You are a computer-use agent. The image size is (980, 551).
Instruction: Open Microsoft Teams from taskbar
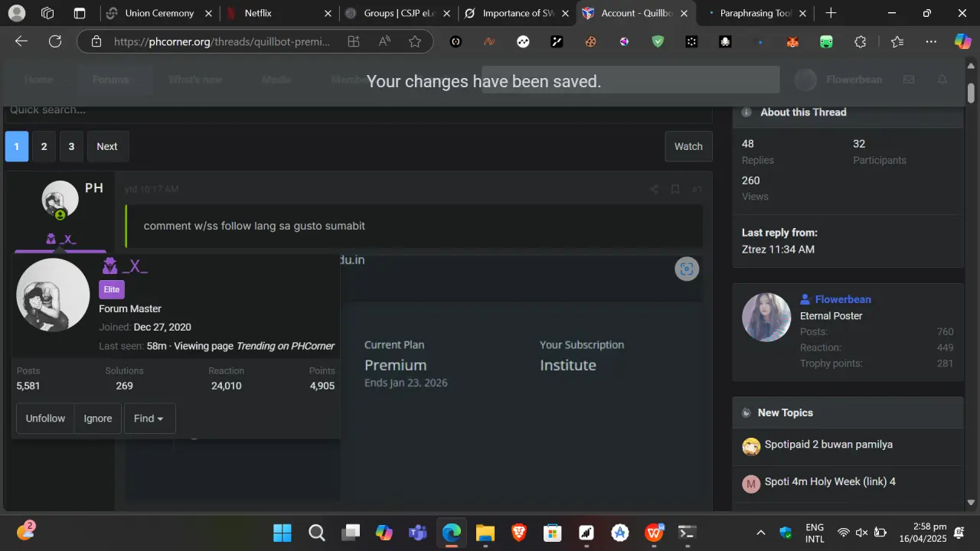pos(417,532)
